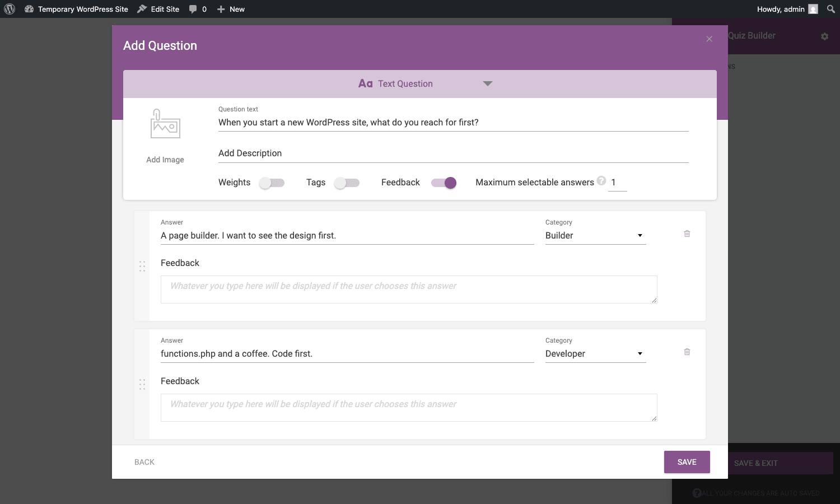Click the Add Description field

[x=454, y=153]
